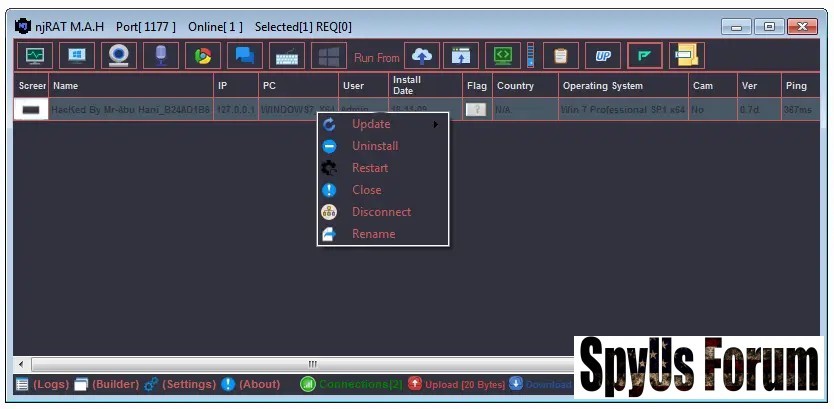Click the webcam icon in the toolbar
Viewport: 834px width, 409px height.
pyautogui.click(x=119, y=56)
